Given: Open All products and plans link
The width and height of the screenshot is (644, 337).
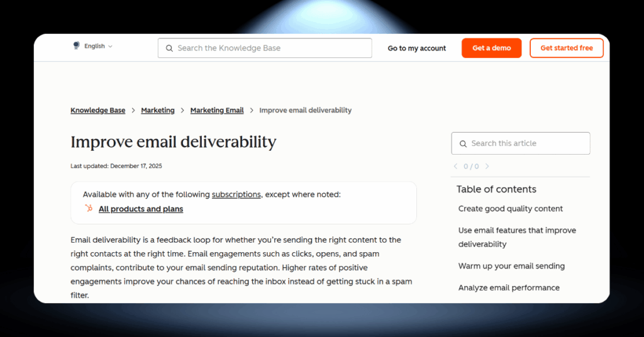Looking at the screenshot, I should (141, 209).
